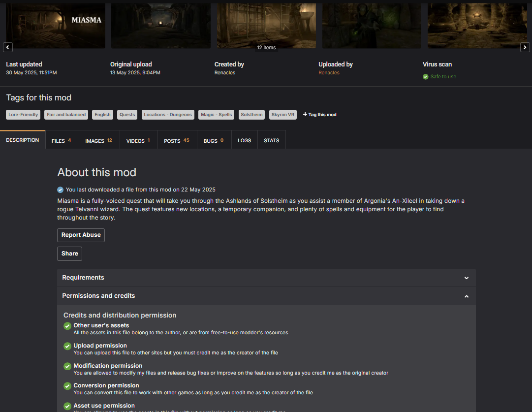Open the second gallery thumbnail of dark street
532x412 pixels.
(161, 26)
